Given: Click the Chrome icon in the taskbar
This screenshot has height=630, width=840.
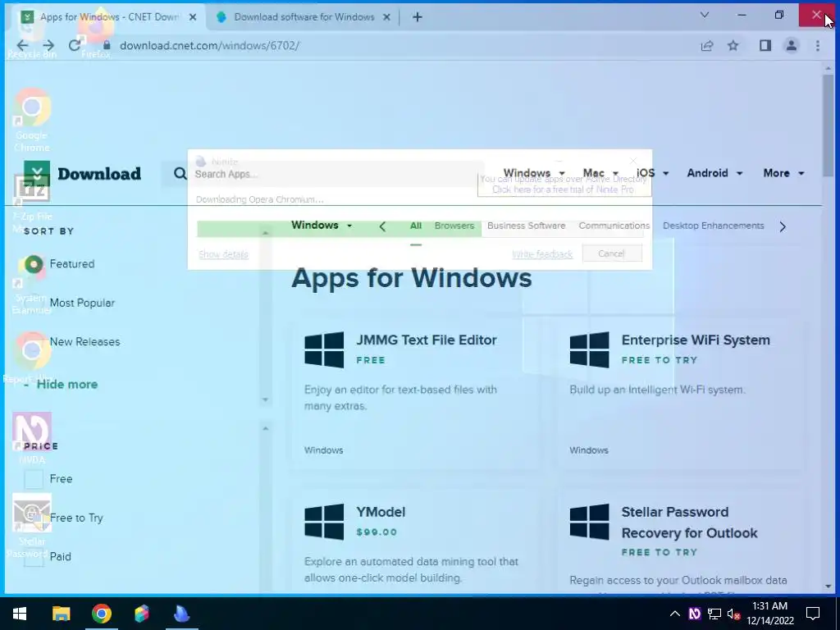Looking at the screenshot, I should click(x=101, y=614).
